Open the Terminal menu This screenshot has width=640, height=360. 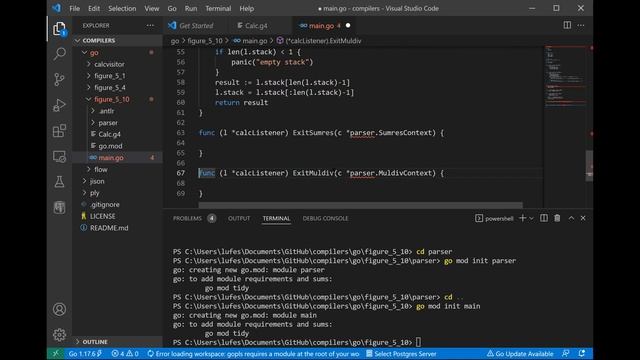point(218,8)
